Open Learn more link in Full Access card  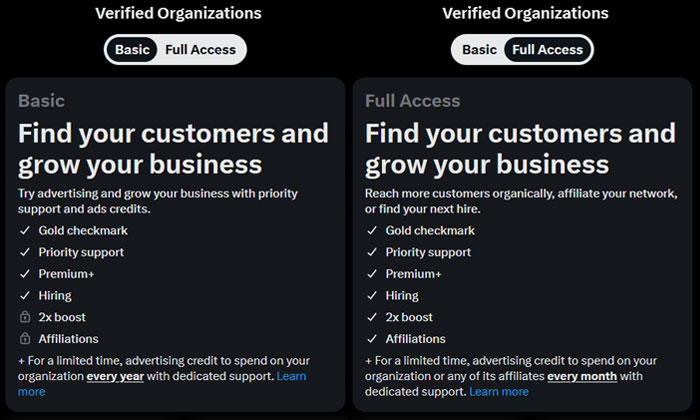click(x=499, y=391)
